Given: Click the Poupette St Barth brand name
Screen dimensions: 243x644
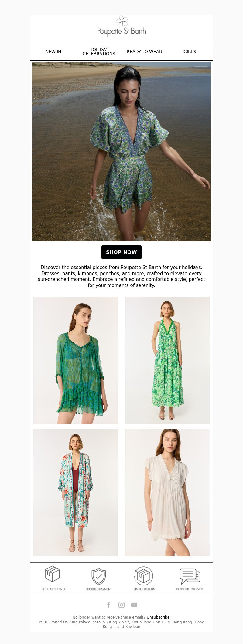Looking at the screenshot, I should tap(122, 32).
